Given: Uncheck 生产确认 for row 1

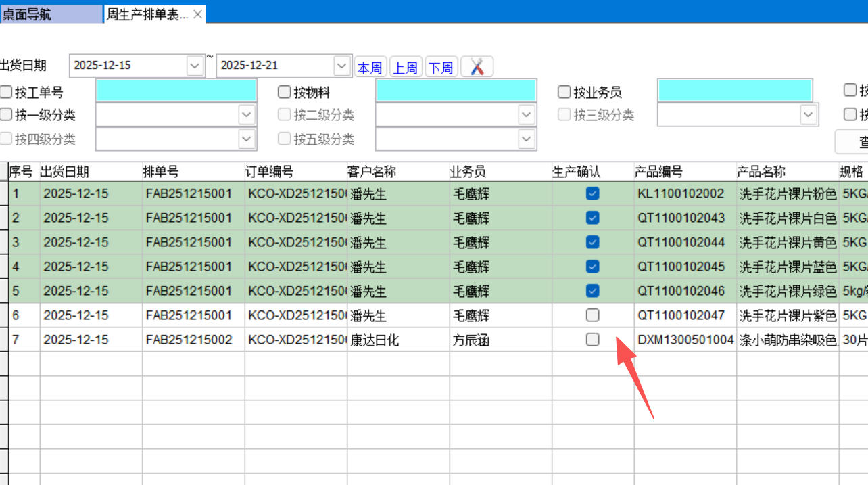Looking at the screenshot, I should [x=593, y=193].
